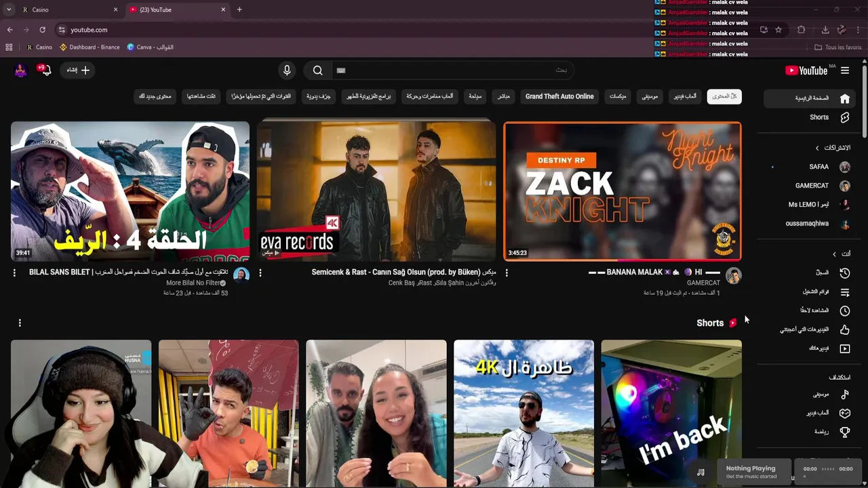Click the magnifier search button
The height and width of the screenshot is (488, 868).
[317, 70]
